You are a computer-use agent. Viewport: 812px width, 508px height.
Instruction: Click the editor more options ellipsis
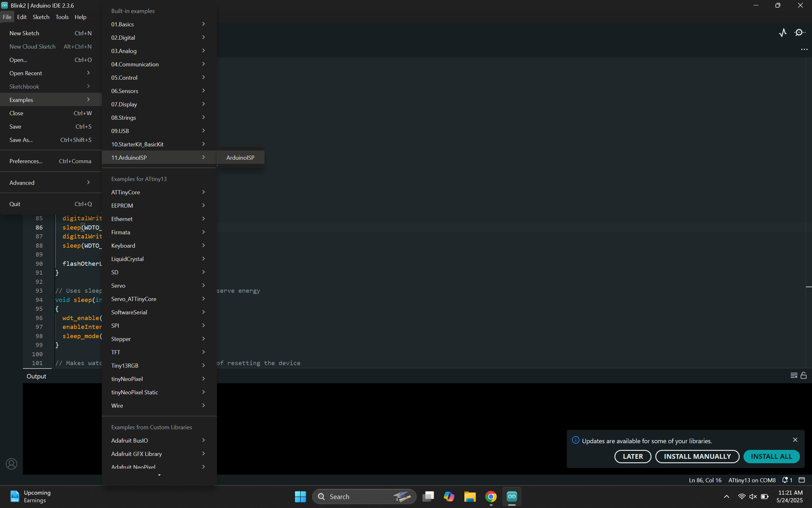(804, 49)
